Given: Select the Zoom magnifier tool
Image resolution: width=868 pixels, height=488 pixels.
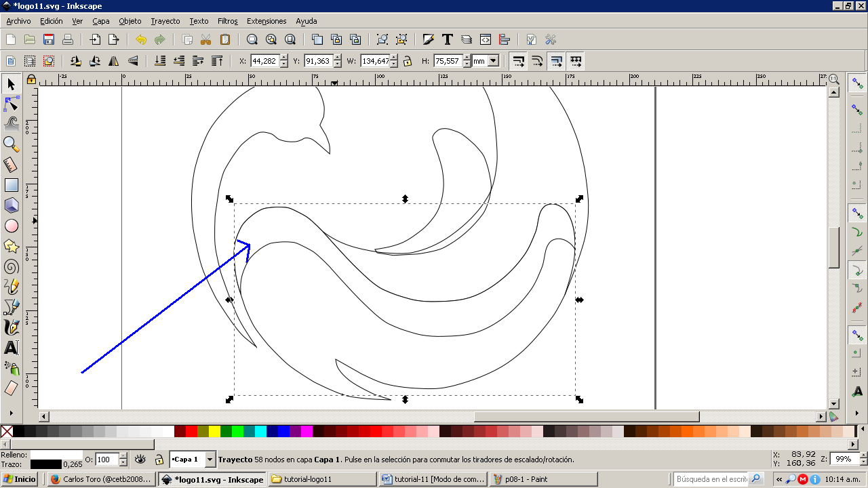Looking at the screenshot, I should pos(11,144).
